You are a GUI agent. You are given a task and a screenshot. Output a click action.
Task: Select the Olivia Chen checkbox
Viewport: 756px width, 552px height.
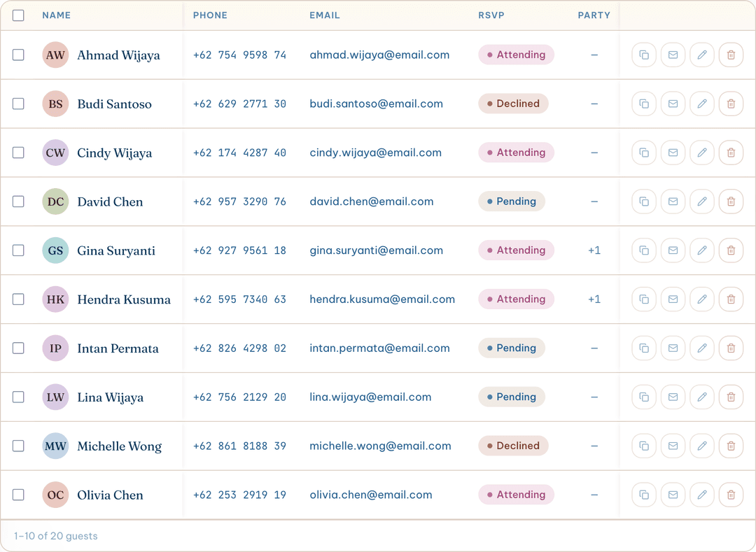pos(18,495)
